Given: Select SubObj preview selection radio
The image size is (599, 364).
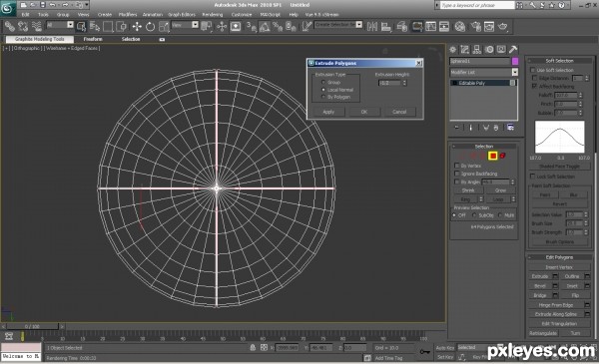Looking at the screenshot, I should click(474, 215).
